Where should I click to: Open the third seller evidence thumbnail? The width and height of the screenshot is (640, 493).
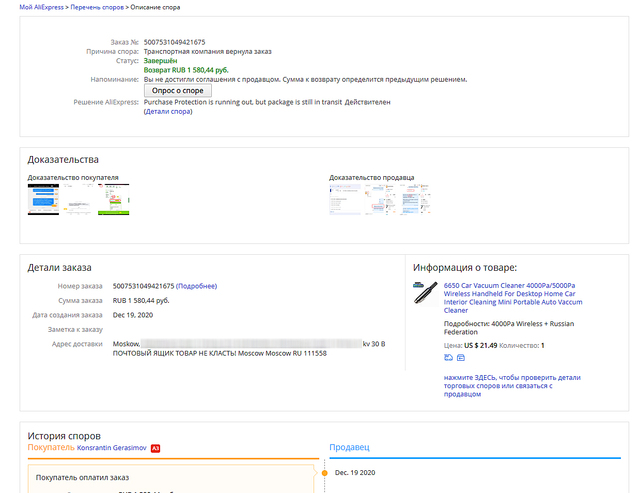click(x=415, y=199)
